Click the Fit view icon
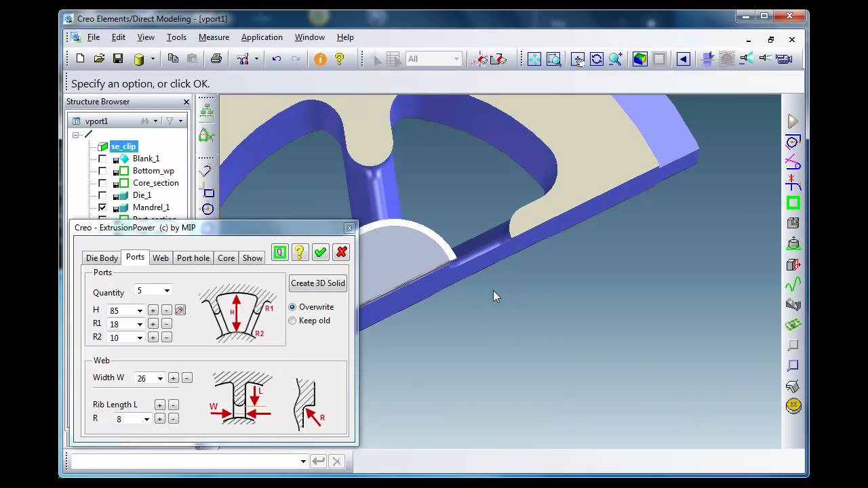Screen dimensions: 868x488 click(534, 59)
